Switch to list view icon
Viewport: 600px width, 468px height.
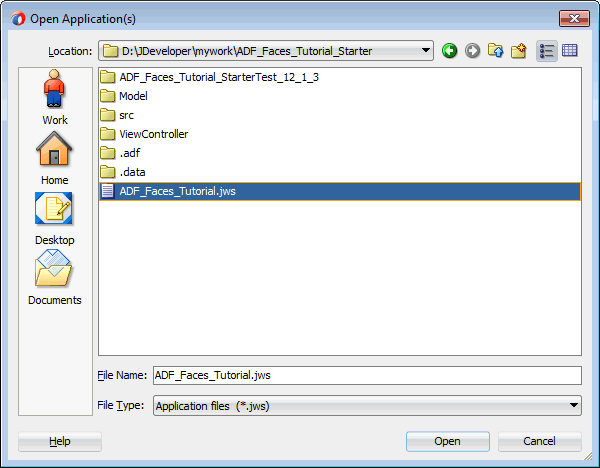tap(546, 51)
